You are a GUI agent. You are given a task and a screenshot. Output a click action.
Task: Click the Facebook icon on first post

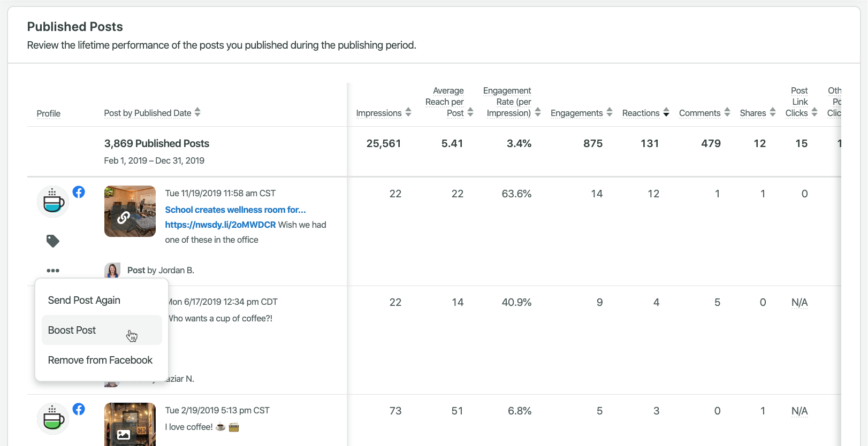(x=79, y=192)
